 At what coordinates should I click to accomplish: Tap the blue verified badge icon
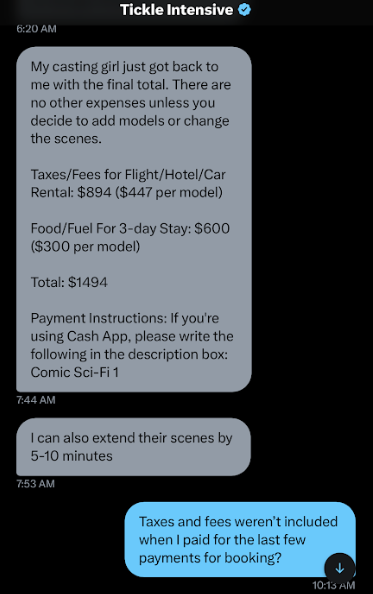(244, 9)
